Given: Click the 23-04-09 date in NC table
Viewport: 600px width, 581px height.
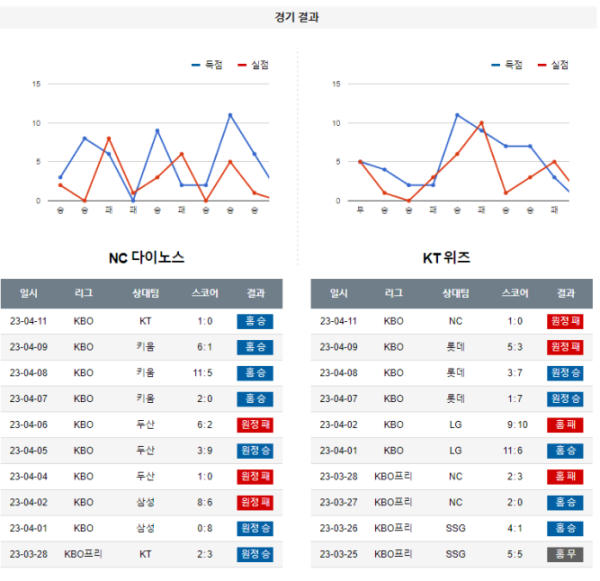Looking at the screenshot, I should [x=29, y=347].
